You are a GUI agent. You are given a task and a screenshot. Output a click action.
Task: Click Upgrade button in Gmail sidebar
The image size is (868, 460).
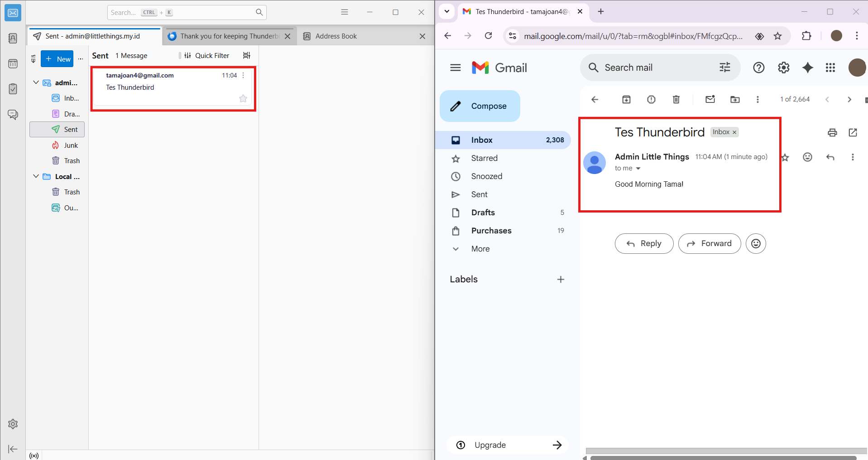[x=508, y=445]
